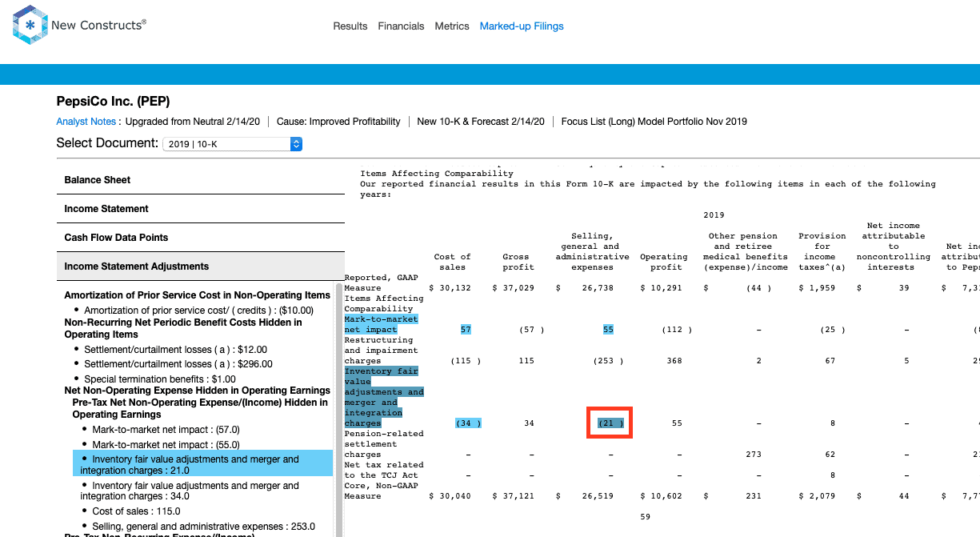Click core SG&A value 26,519

pyautogui.click(x=598, y=496)
